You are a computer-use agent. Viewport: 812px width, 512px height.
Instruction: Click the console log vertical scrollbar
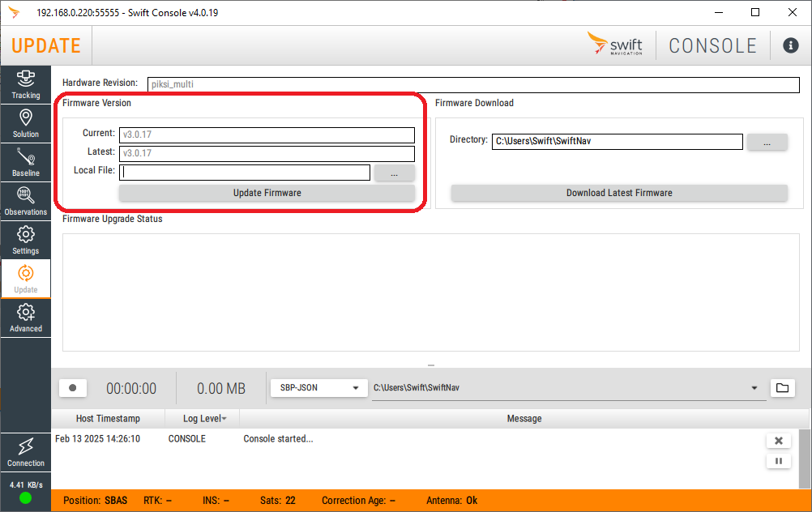(805, 459)
